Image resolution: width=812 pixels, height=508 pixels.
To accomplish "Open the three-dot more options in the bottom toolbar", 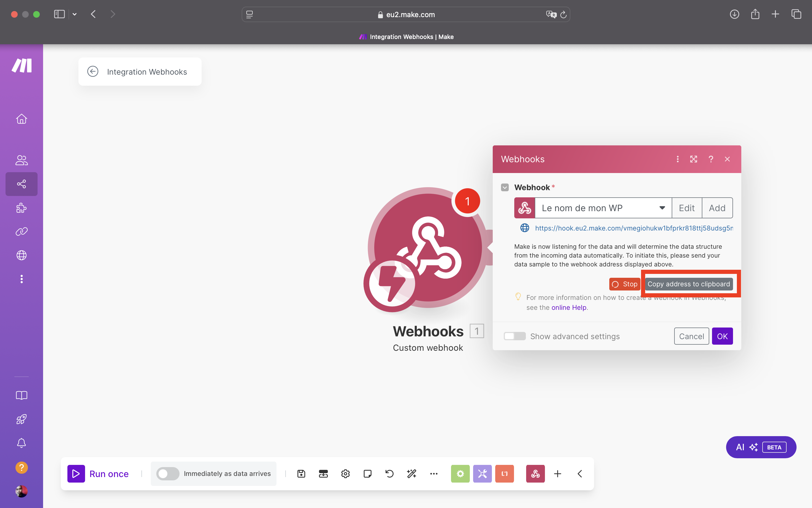I will tap(434, 474).
